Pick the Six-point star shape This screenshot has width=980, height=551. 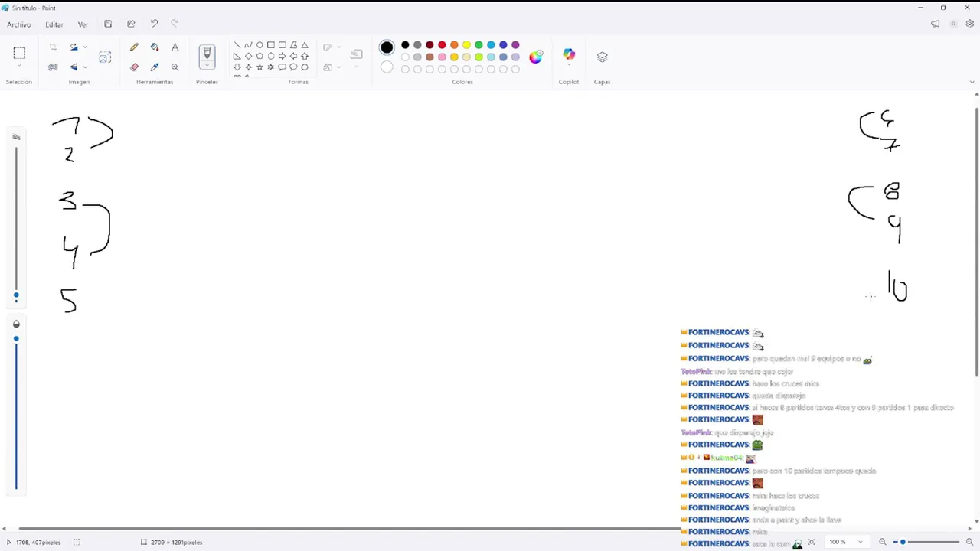pyautogui.click(x=271, y=67)
